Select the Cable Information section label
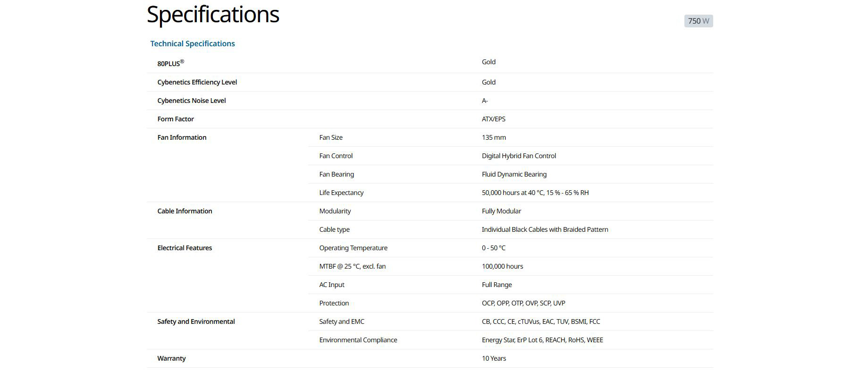This screenshot has width=868, height=372. point(185,211)
